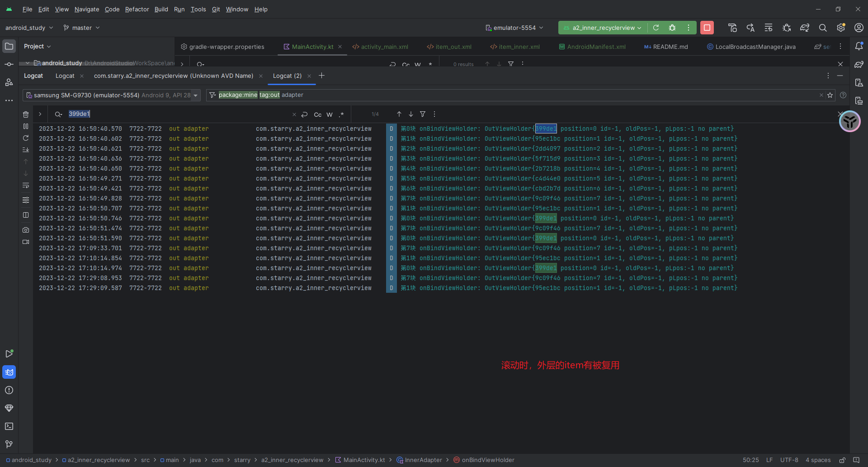Debug the app with the bug icon
868x467 pixels.
tap(672, 28)
